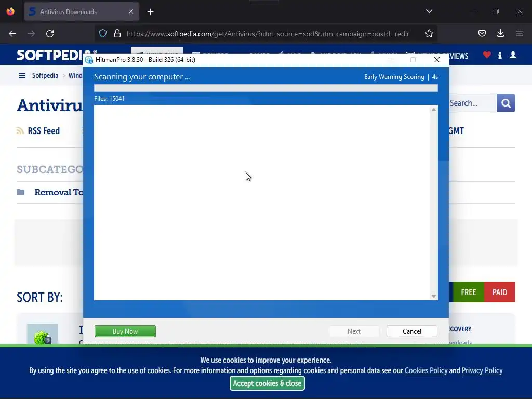532x399 pixels.
Task: Close the HitmanPro window
Action: point(436,60)
